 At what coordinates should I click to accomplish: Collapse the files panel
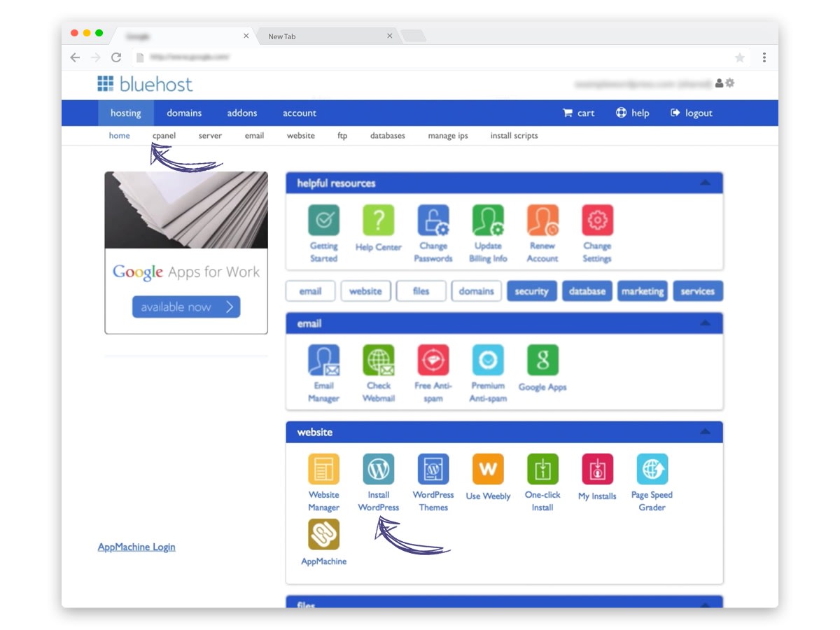(x=705, y=604)
